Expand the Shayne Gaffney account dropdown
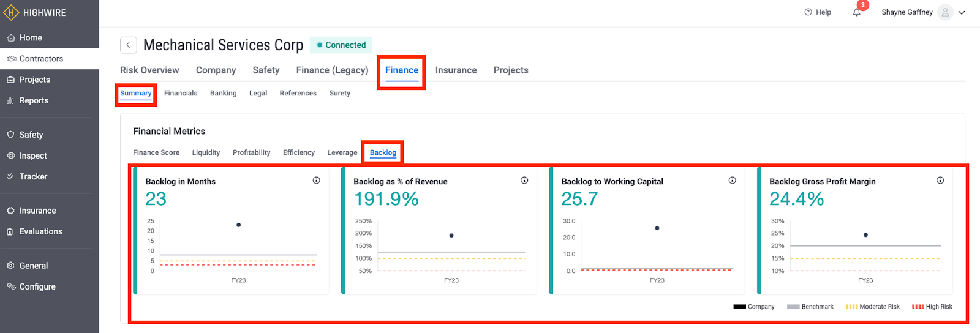Image resolution: width=980 pixels, height=333 pixels. pyautogui.click(x=962, y=12)
